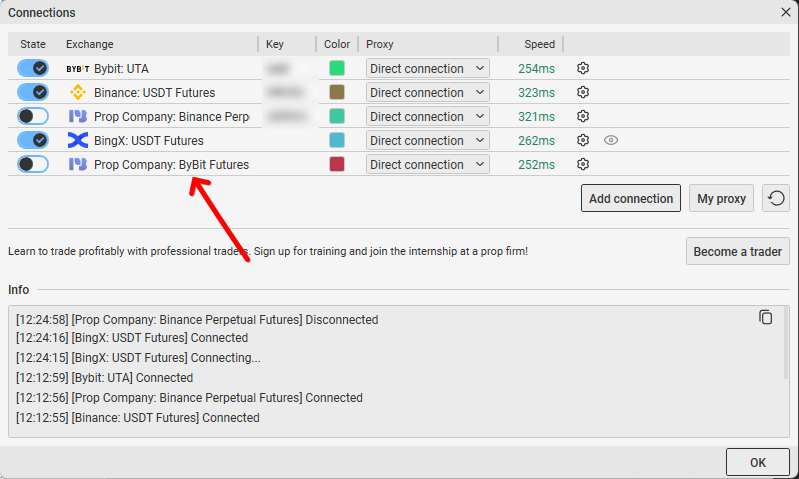Open settings gear for Prop Company: Binance Perp
The height and width of the screenshot is (479, 799).
point(583,116)
